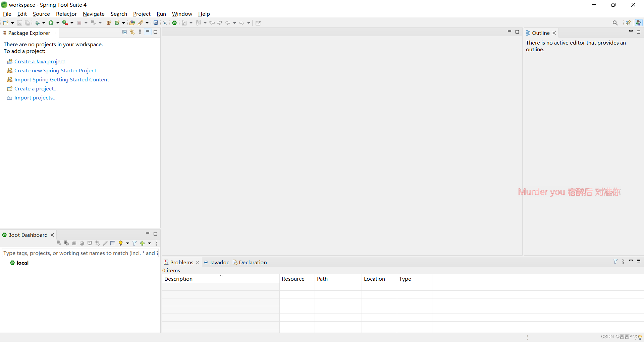Viewport: 644px width, 342px height.
Task: Open a console using the console toolbar icon
Action: pyautogui.click(x=156, y=22)
